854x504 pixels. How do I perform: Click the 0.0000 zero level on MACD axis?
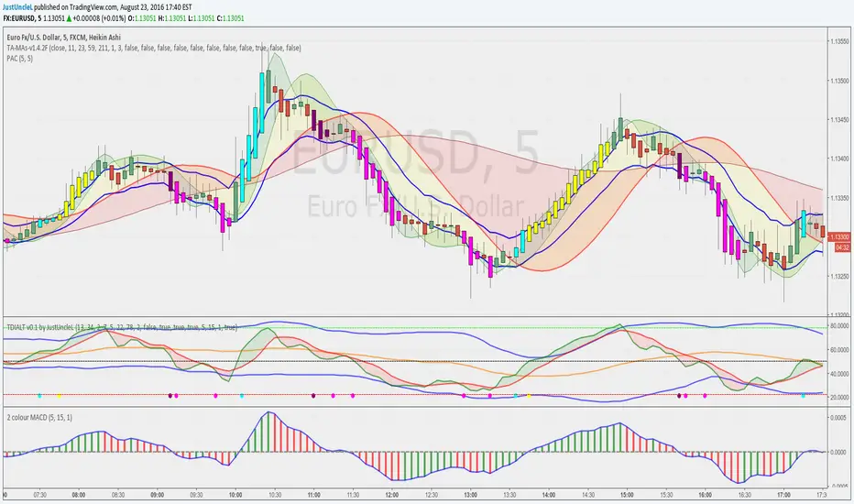pyautogui.click(x=839, y=453)
